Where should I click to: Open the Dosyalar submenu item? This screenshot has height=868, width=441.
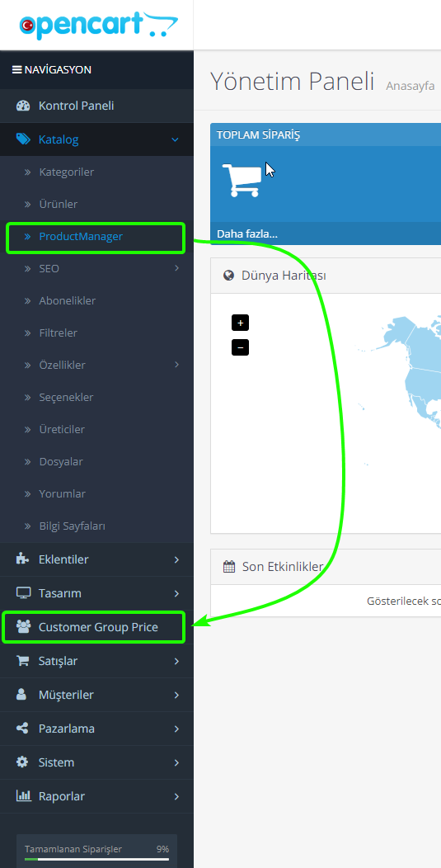(x=96, y=461)
